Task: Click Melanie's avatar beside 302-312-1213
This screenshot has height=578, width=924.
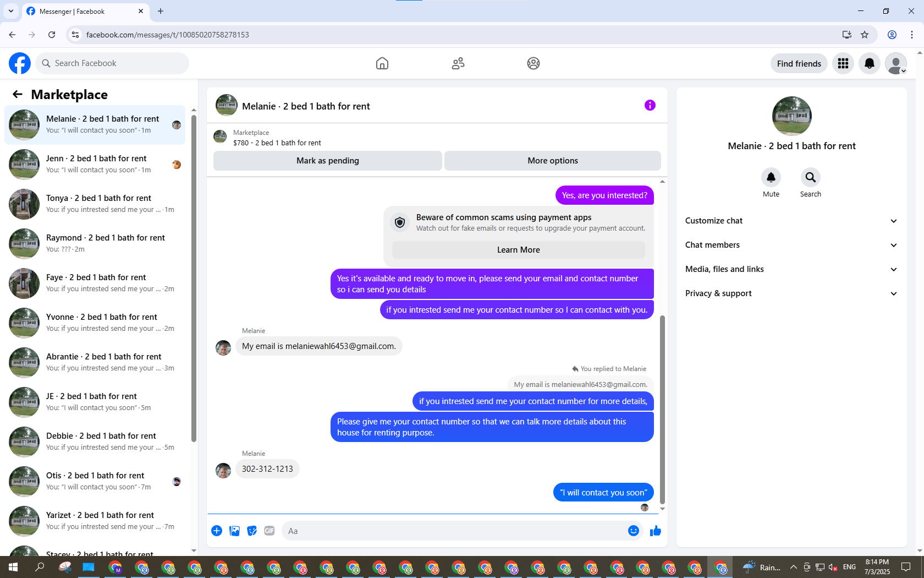Action: (x=223, y=471)
